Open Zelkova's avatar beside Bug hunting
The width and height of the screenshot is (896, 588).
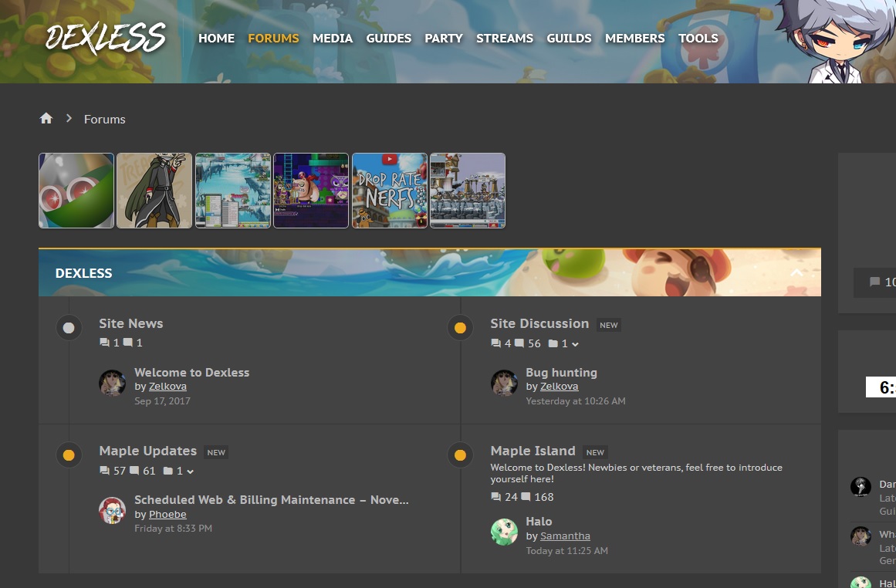[x=504, y=383]
